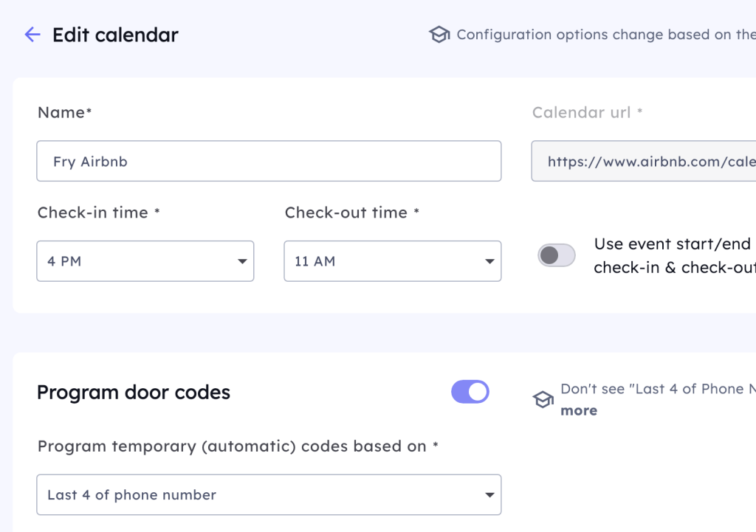This screenshot has height=532, width=756.
Task: Click the Edit calendar page heading
Action: 115,35
